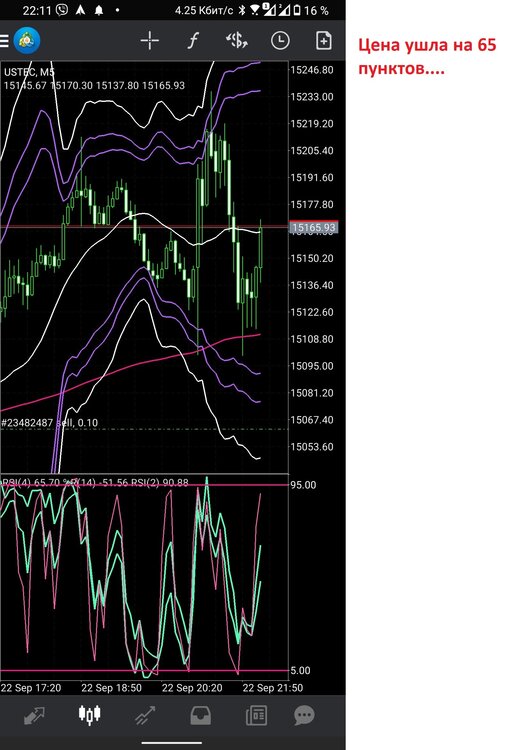Tap the status bar clock 22:11
The width and height of the screenshot is (507, 750).
coord(37,10)
